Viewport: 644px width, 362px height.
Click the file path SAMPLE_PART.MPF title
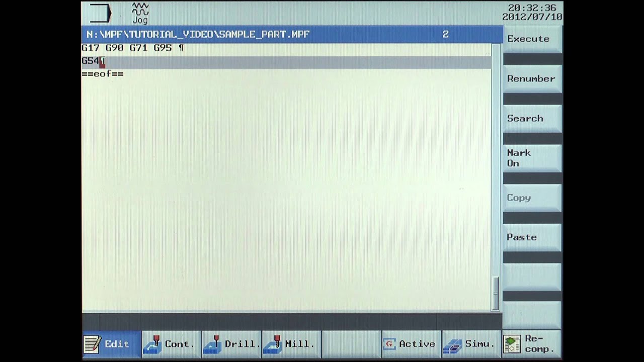coord(198,34)
